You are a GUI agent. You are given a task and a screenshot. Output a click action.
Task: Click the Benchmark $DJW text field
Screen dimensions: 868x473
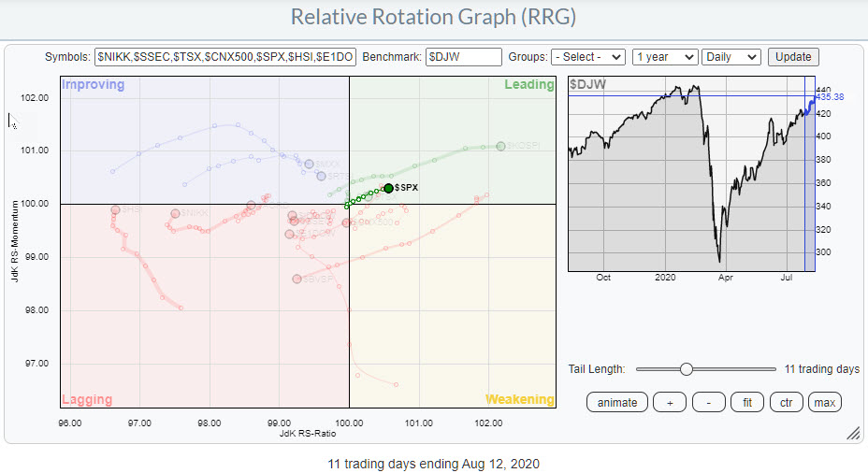pyautogui.click(x=463, y=57)
